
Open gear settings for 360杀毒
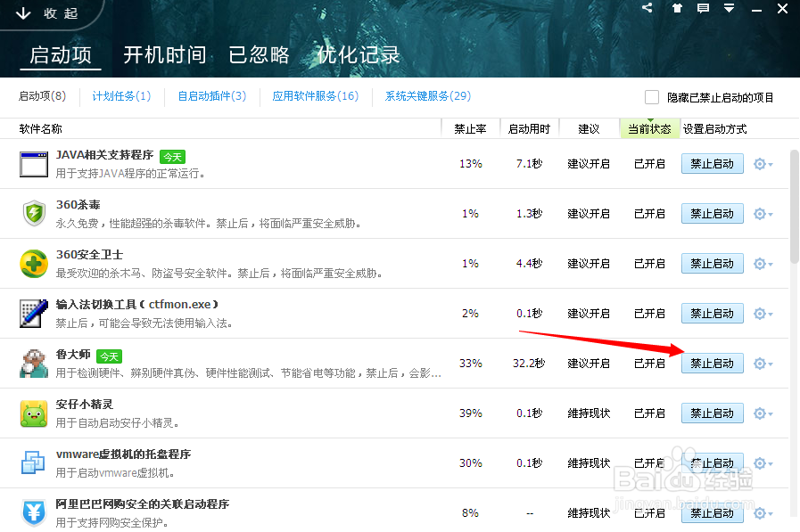(763, 214)
